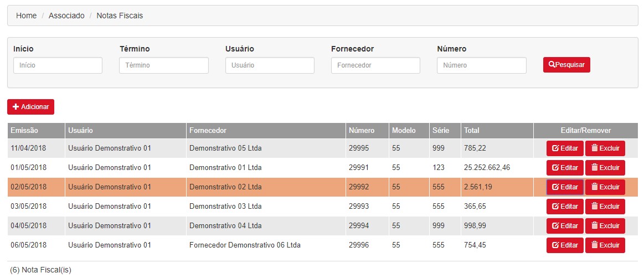Edit the nota fiscal numbered 29995
The image size is (644, 278).
point(565,148)
